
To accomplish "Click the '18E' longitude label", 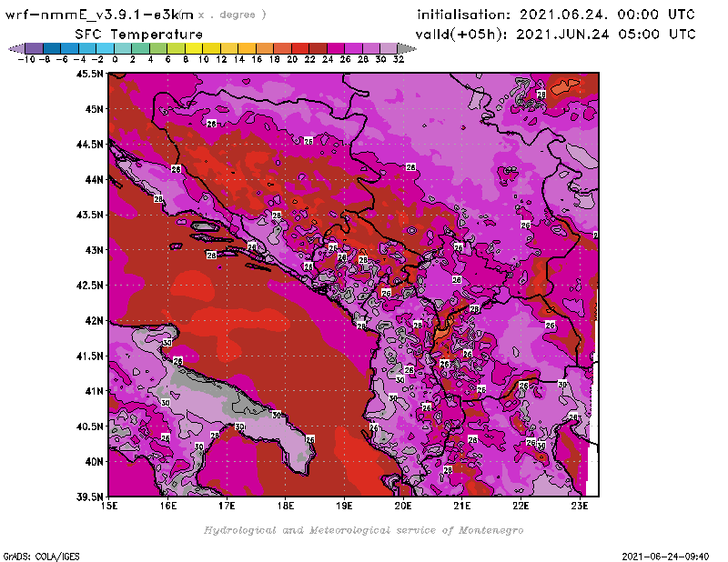I will point(286,506).
